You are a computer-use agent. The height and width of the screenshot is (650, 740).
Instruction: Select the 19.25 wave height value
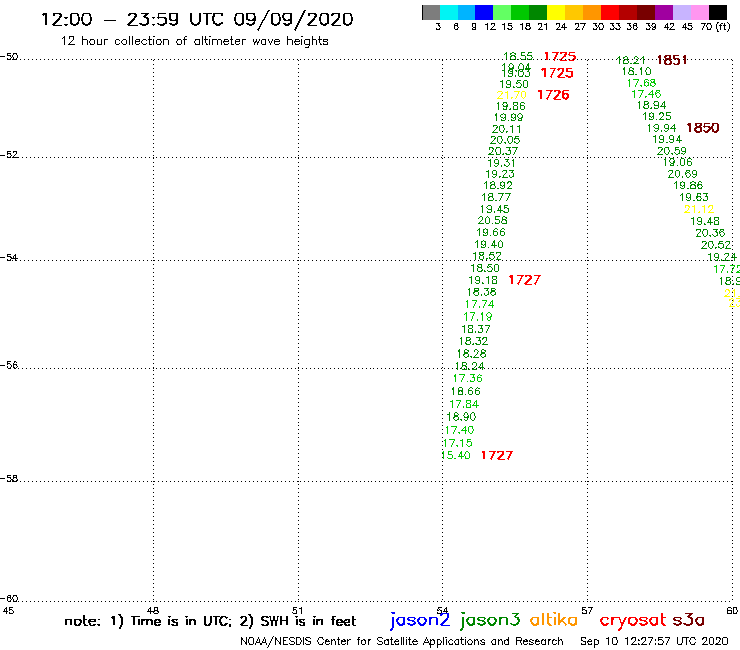pos(657,116)
